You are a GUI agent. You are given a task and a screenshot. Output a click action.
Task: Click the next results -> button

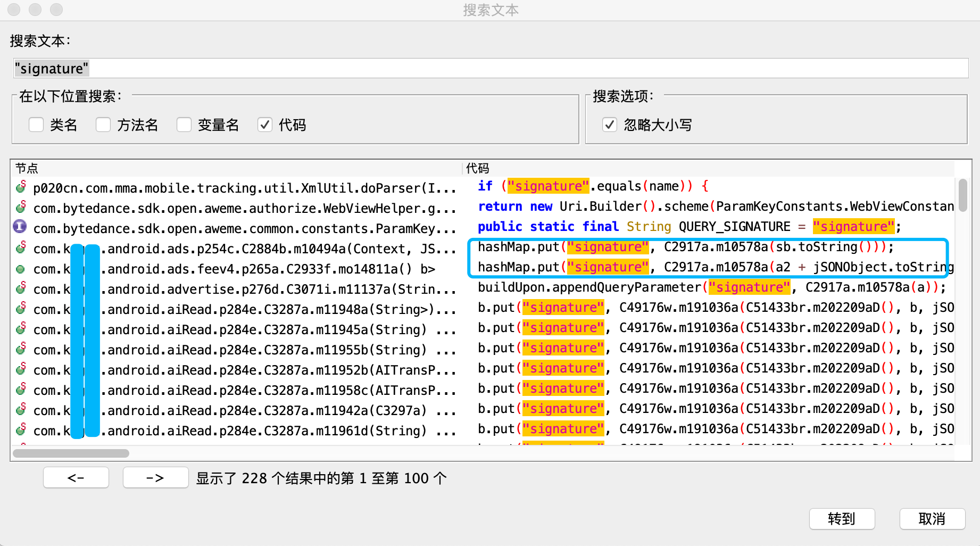[155, 477]
